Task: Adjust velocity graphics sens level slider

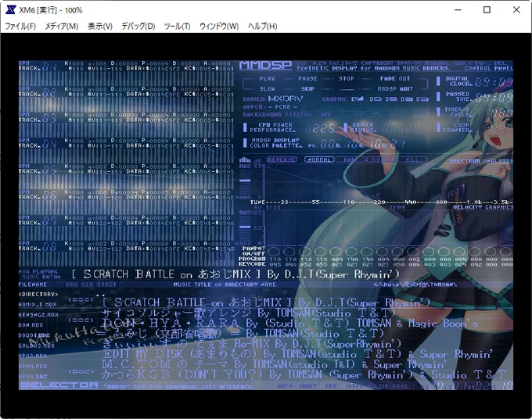Action: coord(245,227)
